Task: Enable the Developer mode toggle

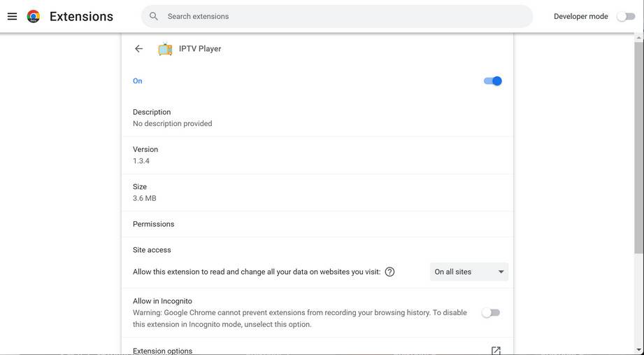Action: (626, 16)
